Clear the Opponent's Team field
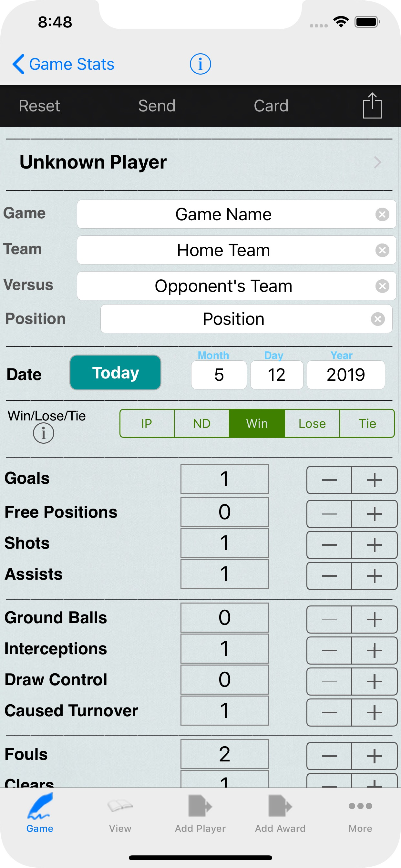Viewport: 401px width, 868px height. pyautogui.click(x=382, y=286)
